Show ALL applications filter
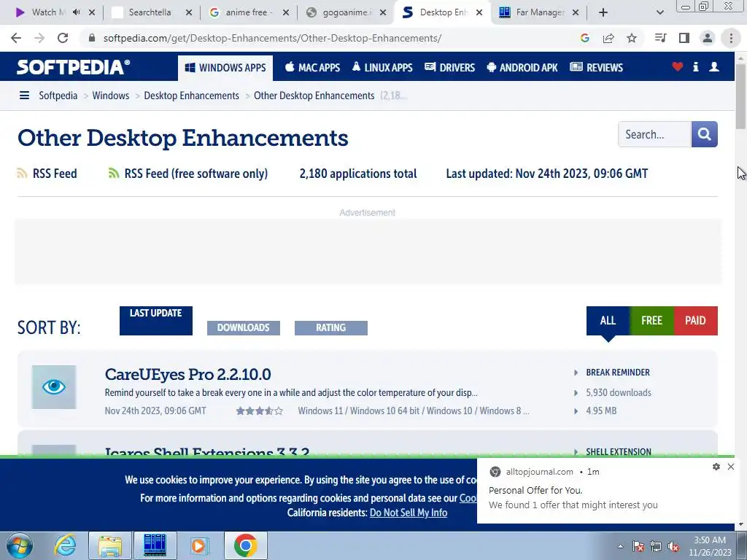The width and height of the screenshot is (747, 560). coord(608,321)
